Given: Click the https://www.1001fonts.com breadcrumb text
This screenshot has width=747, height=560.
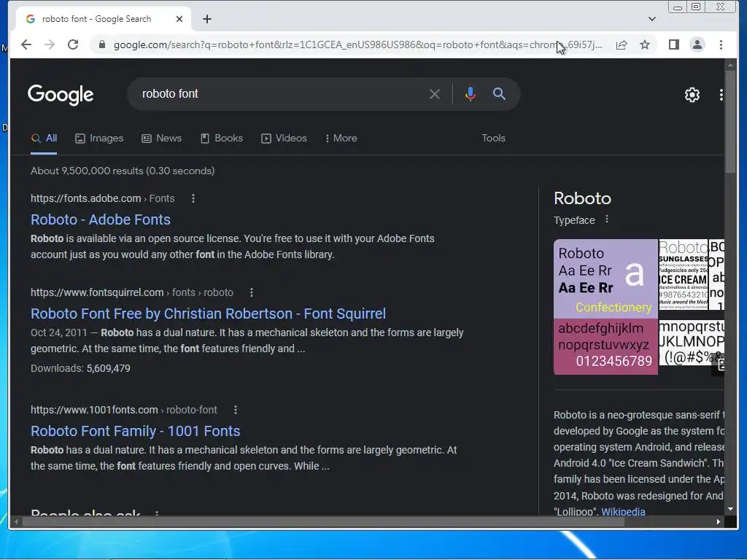Looking at the screenshot, I should [94, 410].
